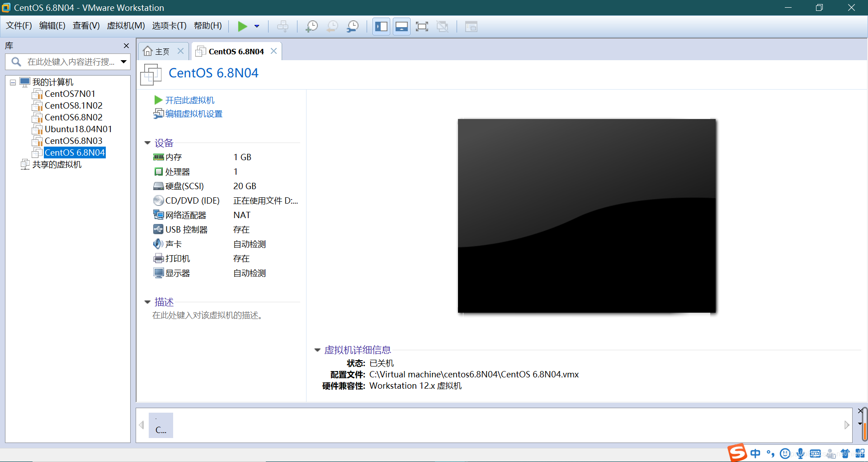The height and width of the screenshot is (462, 868).
Task: Click 编辑虚拟机设置 link
Action: click(x=193, y=114)
